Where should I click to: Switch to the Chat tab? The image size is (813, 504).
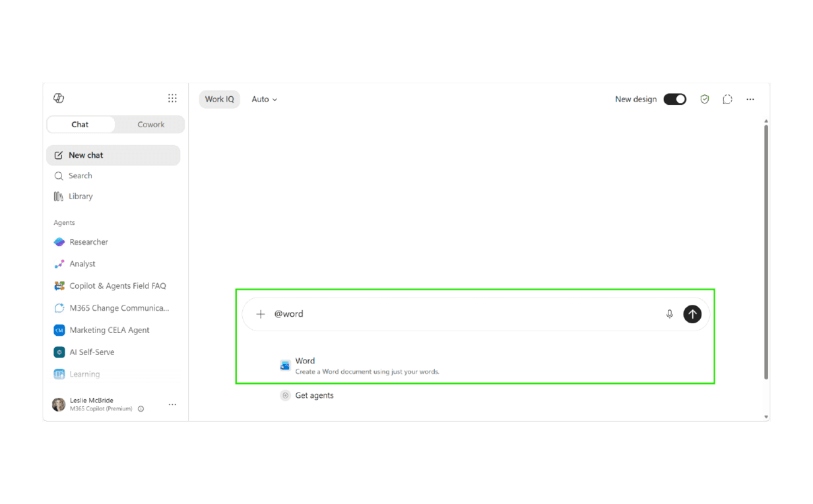[x=81, y=124]
